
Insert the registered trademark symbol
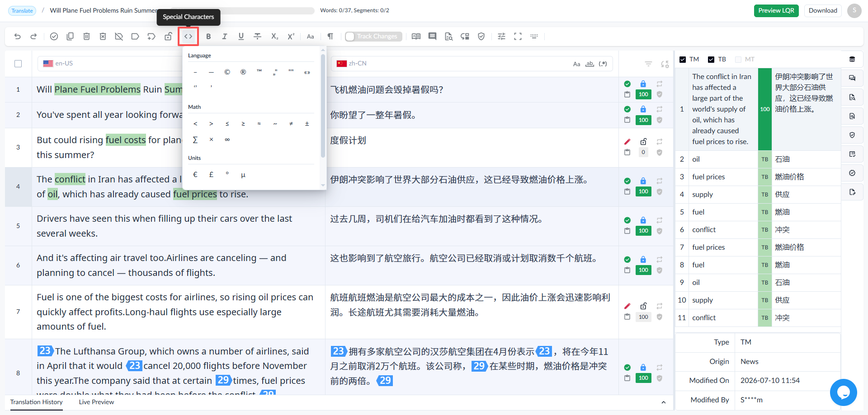[x=243, y=72]
